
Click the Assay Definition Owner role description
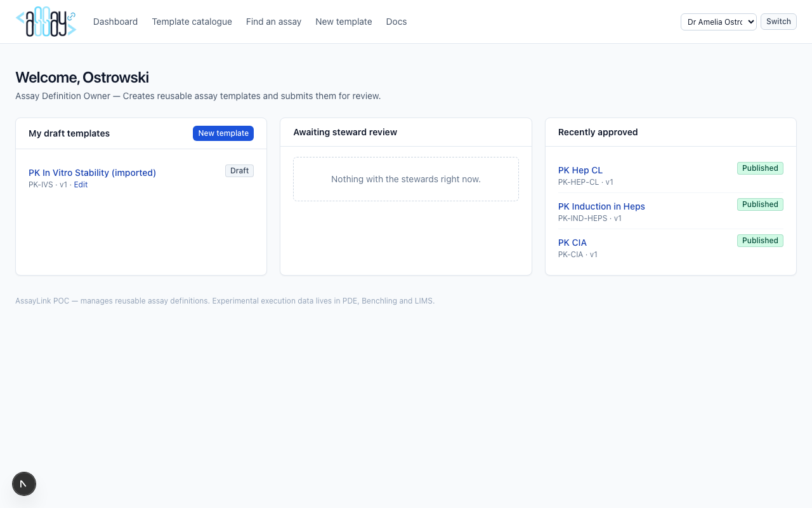(198, 97)
